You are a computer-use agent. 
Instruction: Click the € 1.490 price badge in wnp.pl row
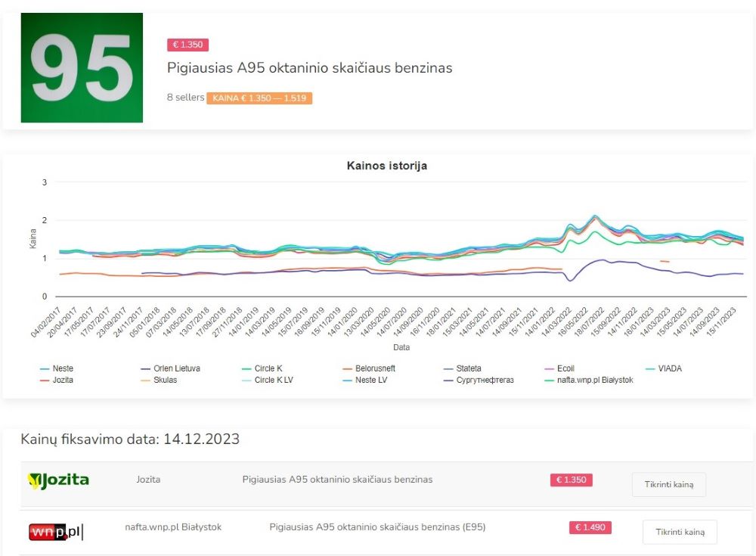click(x=590, y=528)
